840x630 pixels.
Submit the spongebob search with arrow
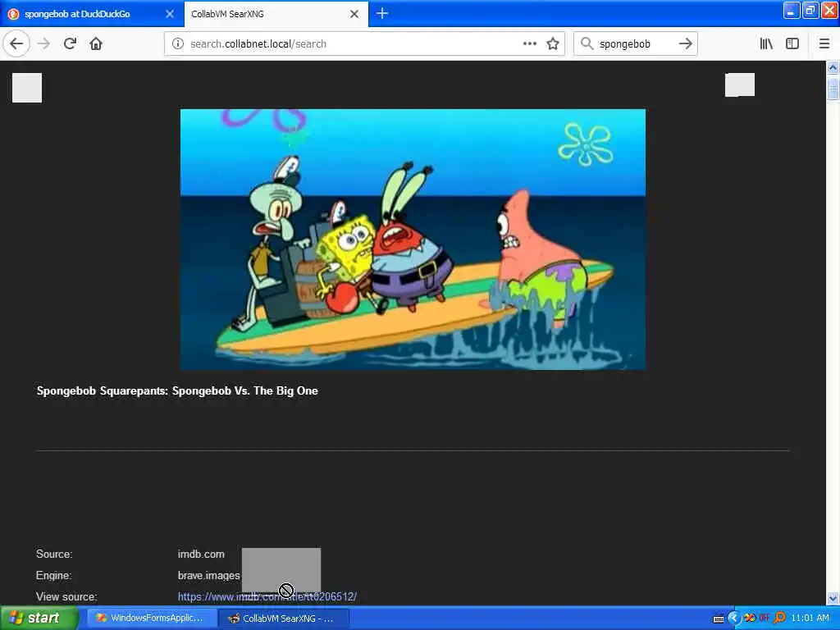pyautogui.click(x=685, y=43)
